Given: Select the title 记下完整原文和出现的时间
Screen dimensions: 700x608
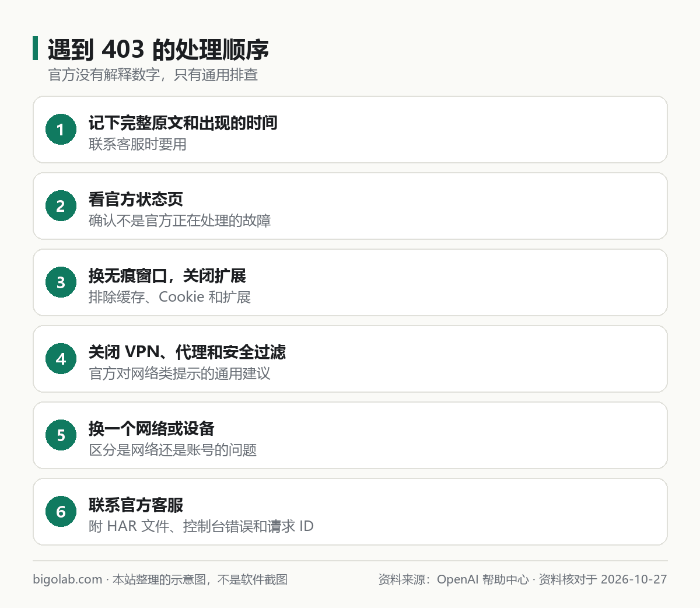Looking at the screenshot, I should click(x=183, y=123).
